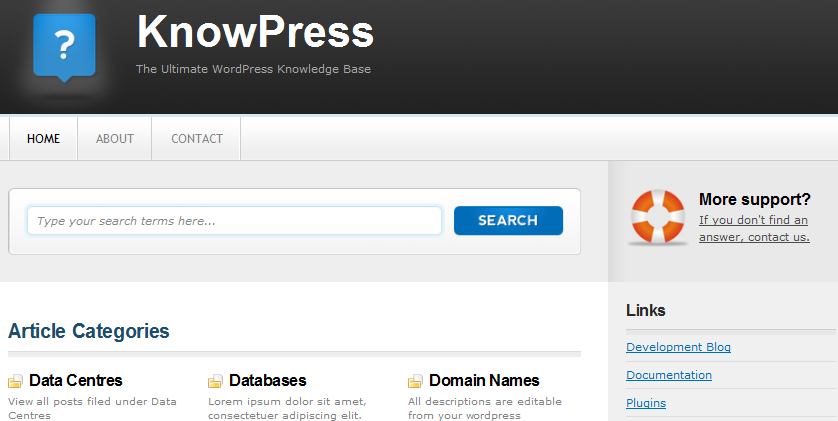Image resolution: width=838 pixels, height=421 pixels.
Task: Click the orange lifebuoy support icon
Action: point(657,217)
